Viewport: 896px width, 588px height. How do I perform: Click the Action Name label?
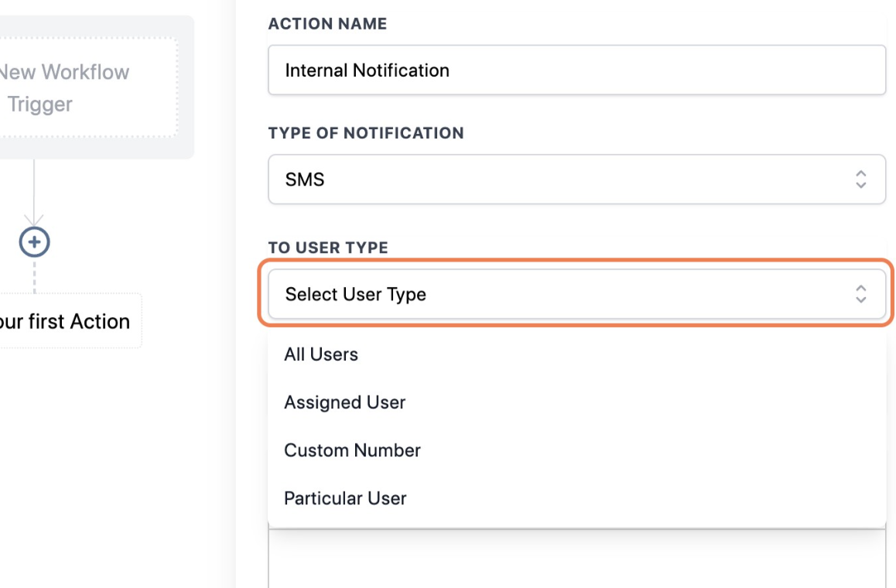[x=327, y=24]
